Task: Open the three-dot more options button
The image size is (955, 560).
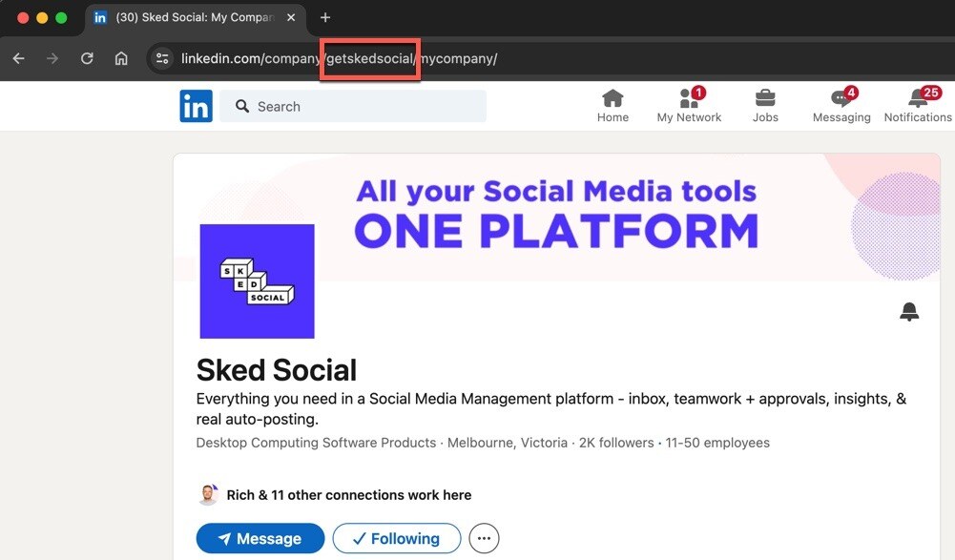Action: (x=485, y=539)
